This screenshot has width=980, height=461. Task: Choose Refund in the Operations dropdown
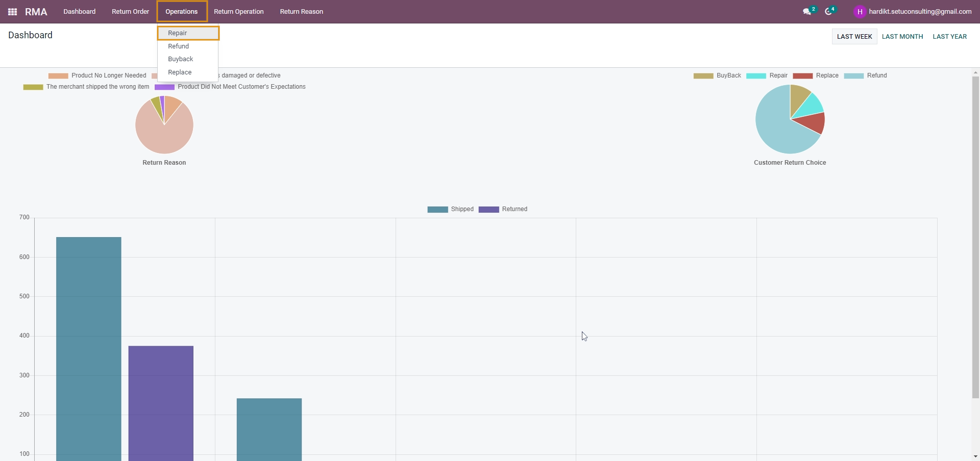[178, 46]
